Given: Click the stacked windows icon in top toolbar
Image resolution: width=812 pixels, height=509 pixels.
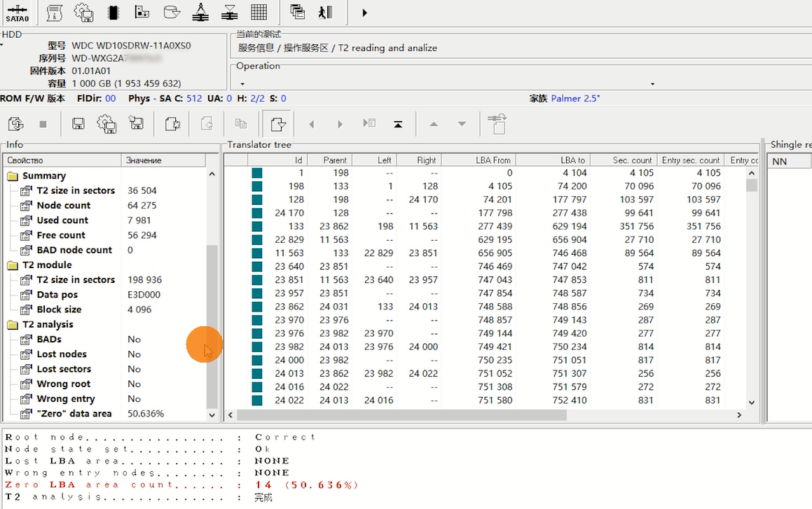Looking at the screenshot, I should (x=297, y=12).
